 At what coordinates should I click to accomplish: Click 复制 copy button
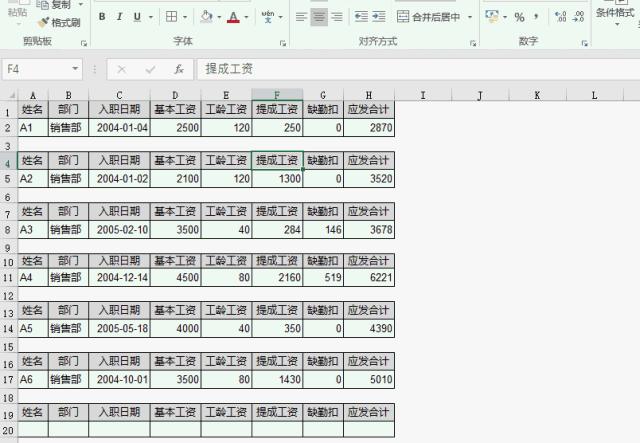pos(54,4)
